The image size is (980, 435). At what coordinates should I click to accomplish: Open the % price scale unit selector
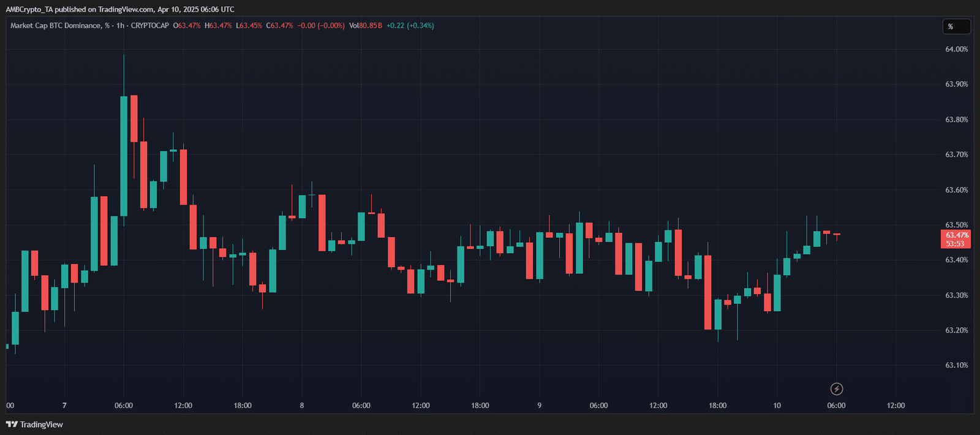956,26
